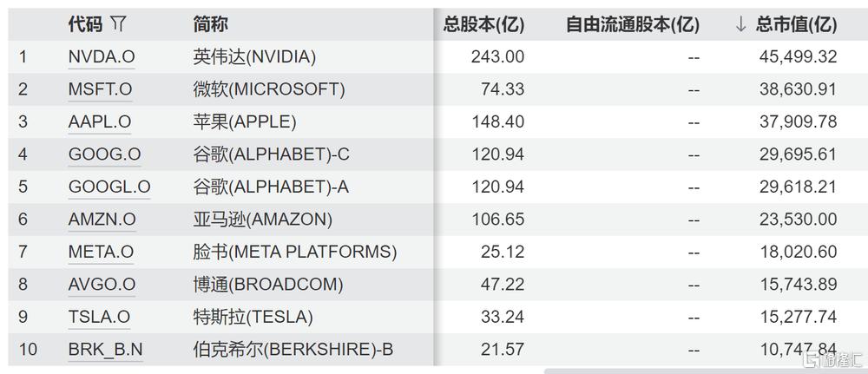Screen dimensions: 868x374
Task: Select the 英伟达(NVIDIA) name cell
Action: point(254,57)
